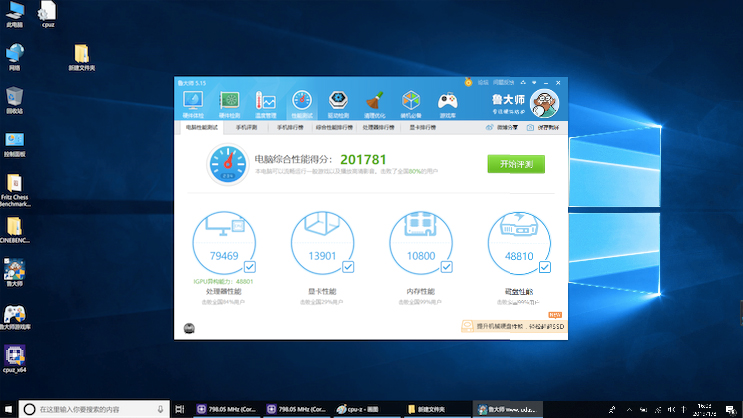The image size is (743, 418).
Task: Switch to 手机排行榜 tab
Action: click(x=290, y=127)
